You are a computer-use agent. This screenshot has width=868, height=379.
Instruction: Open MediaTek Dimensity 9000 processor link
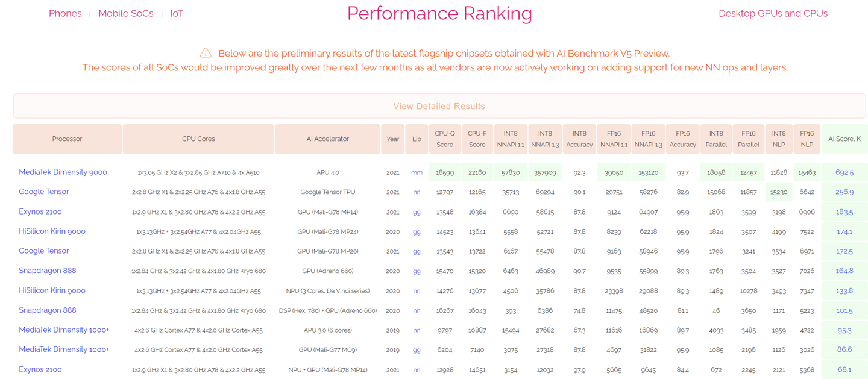63,172
